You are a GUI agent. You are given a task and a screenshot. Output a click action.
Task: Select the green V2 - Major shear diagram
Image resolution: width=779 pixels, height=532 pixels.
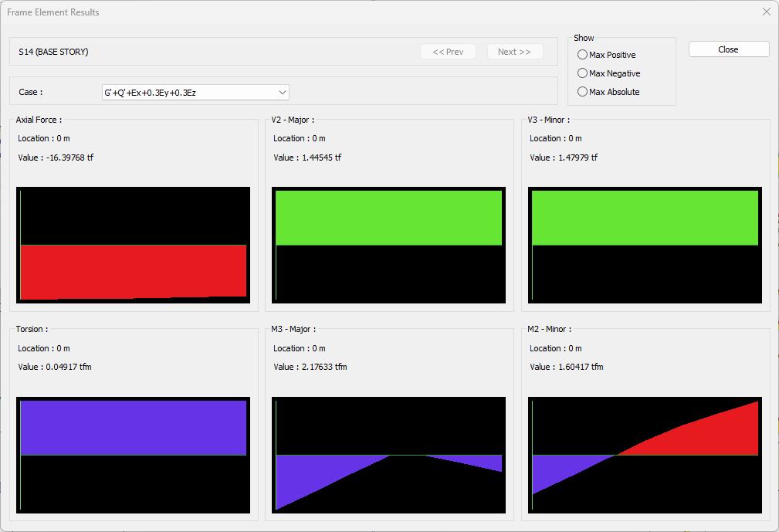coord(388,218)
